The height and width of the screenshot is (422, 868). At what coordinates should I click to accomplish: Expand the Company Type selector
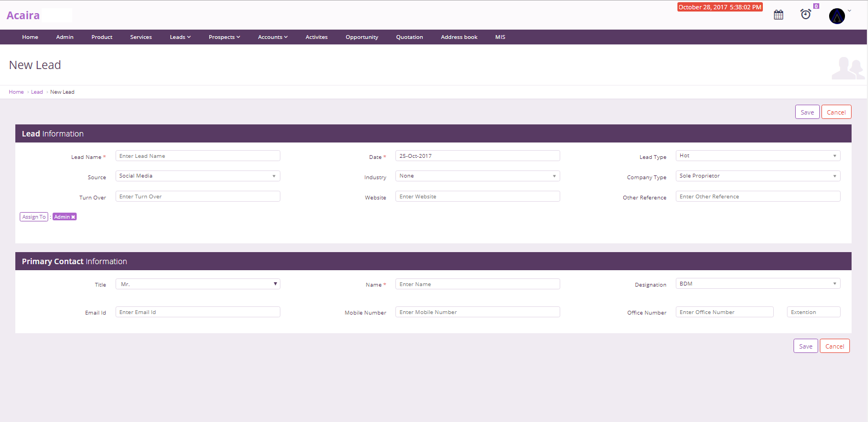pyautogui.click(x=757, y=176)
